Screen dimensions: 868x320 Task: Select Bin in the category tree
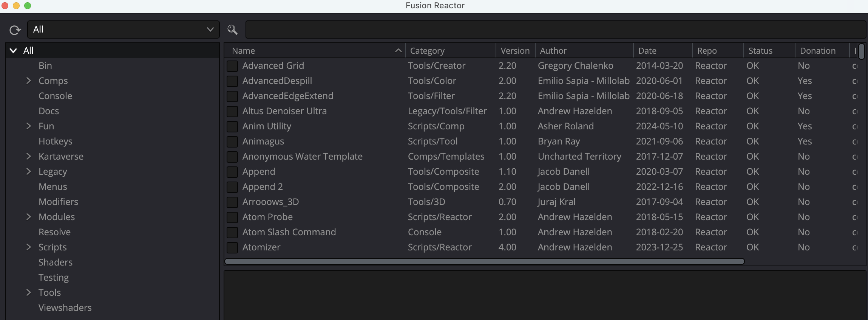click(x=45, y=65)
